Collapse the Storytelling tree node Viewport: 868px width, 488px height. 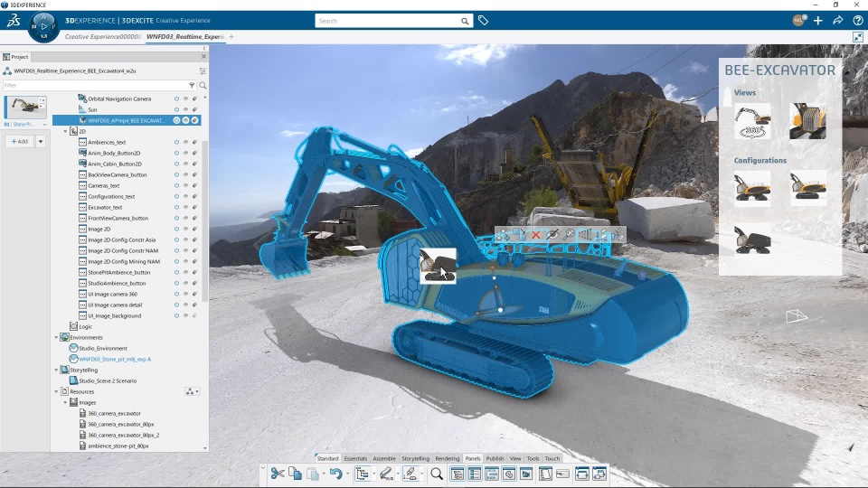[x=56, y=370]
